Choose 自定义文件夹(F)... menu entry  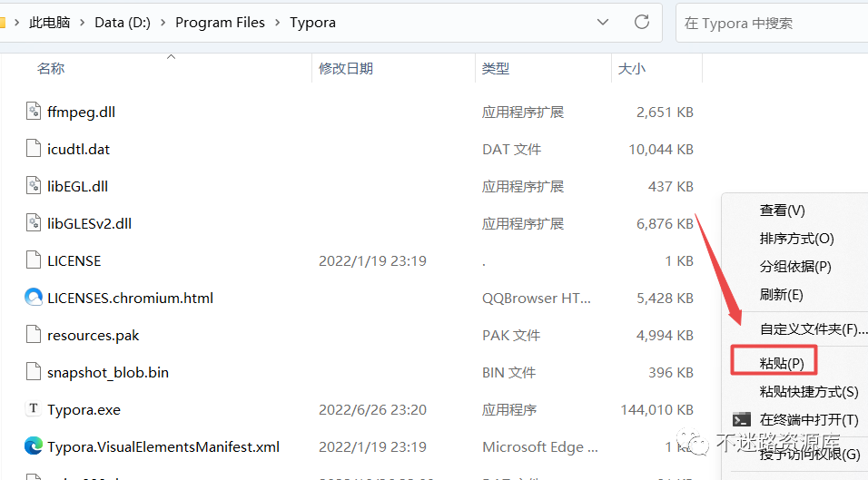(814, 329)
